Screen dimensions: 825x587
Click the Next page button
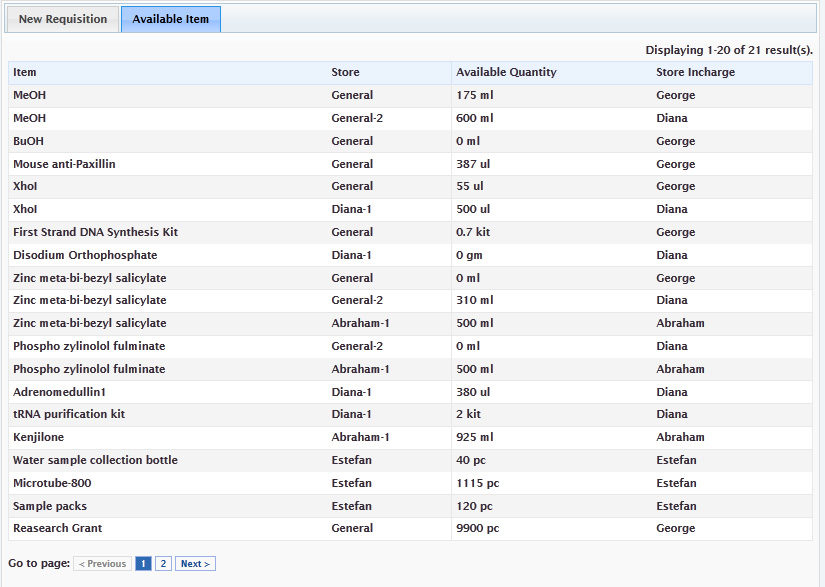point(195,564)
